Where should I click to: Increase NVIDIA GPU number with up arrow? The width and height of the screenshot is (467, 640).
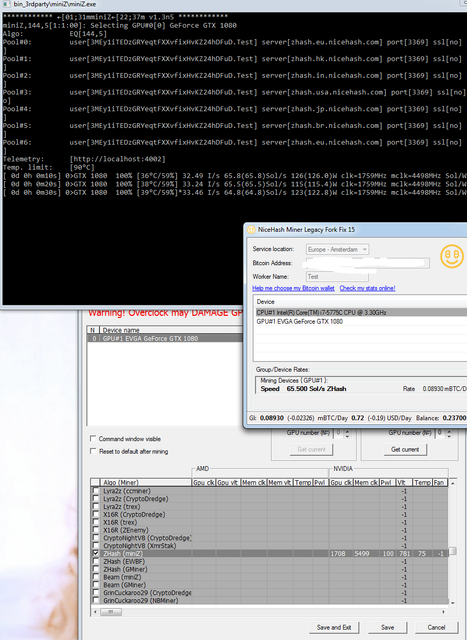449,431
